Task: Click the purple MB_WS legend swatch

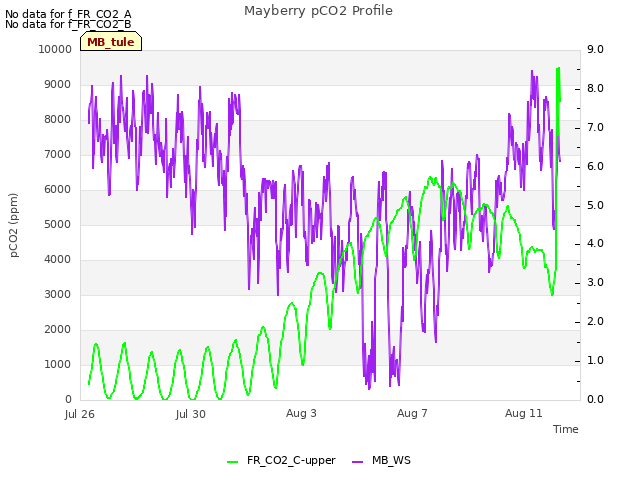Action: click(x=357, y=462)
